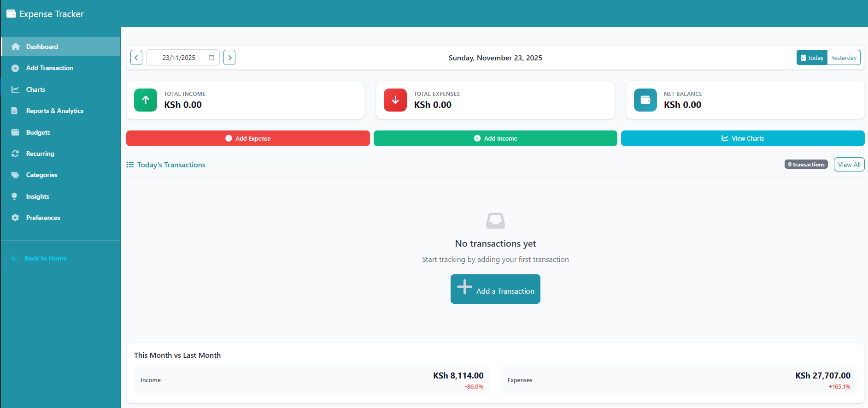Open the Budgets page

[61, 132]
